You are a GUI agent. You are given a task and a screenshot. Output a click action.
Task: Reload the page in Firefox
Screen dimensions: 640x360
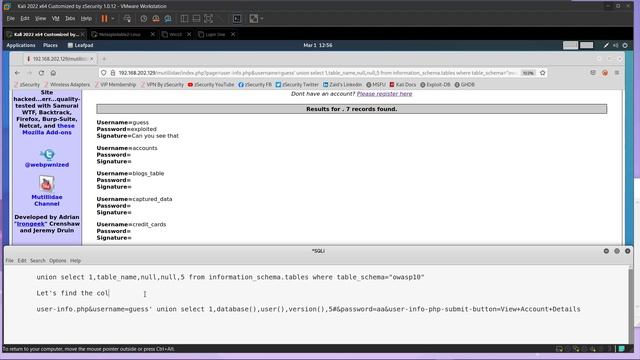(x=41, y=73)
